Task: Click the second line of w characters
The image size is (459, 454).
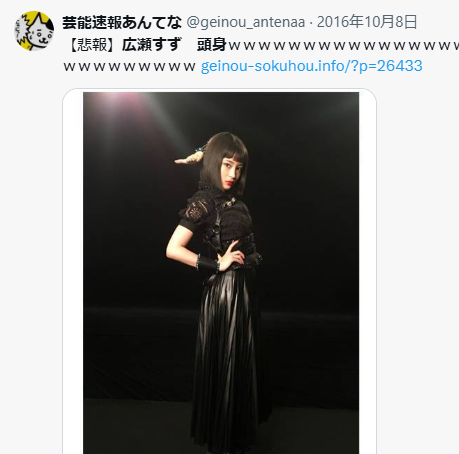Action: pyautogui.click(x=129, y=66)
